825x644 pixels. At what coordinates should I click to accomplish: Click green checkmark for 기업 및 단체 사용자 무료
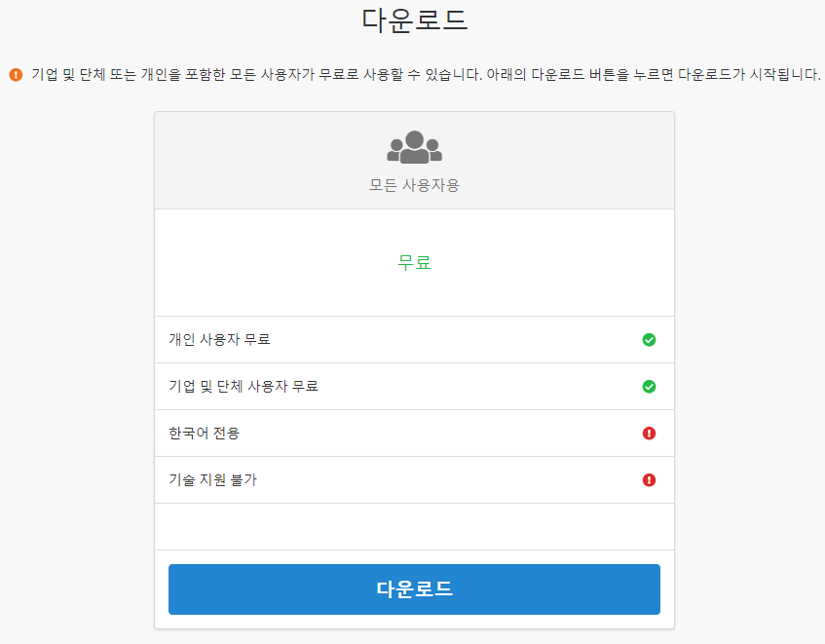click(649, 387)
